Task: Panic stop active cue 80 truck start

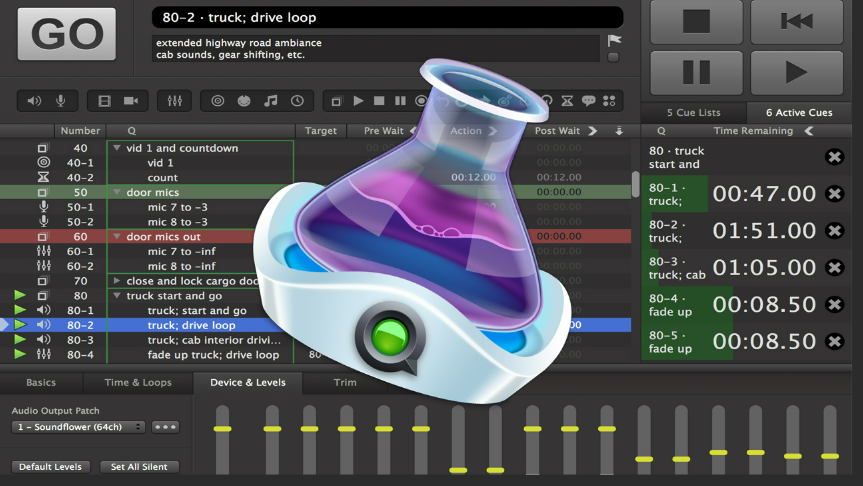Action: pos(834,157)
